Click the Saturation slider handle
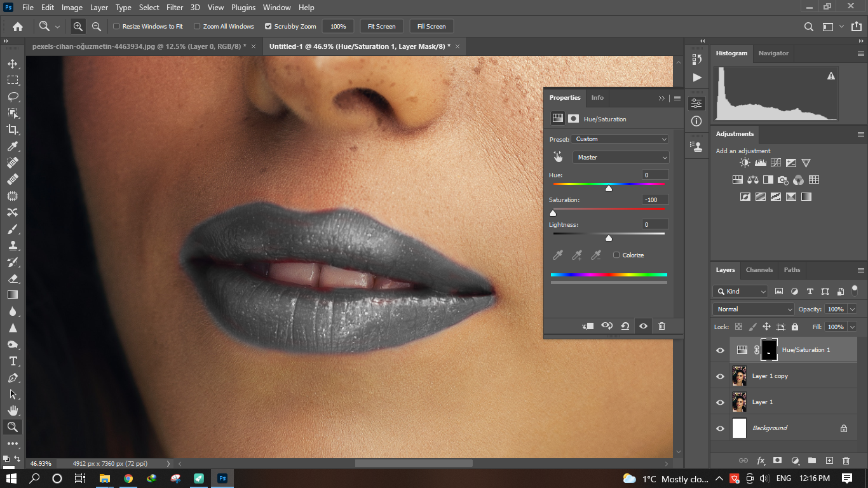The height and width of the screenshot is (488, 868). tap(553, 213)
